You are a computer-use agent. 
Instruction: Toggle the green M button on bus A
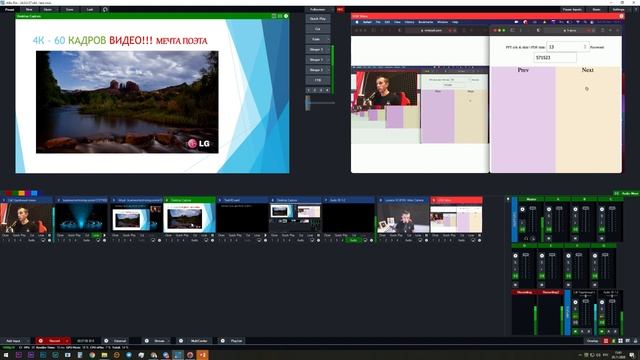[549, 230]
